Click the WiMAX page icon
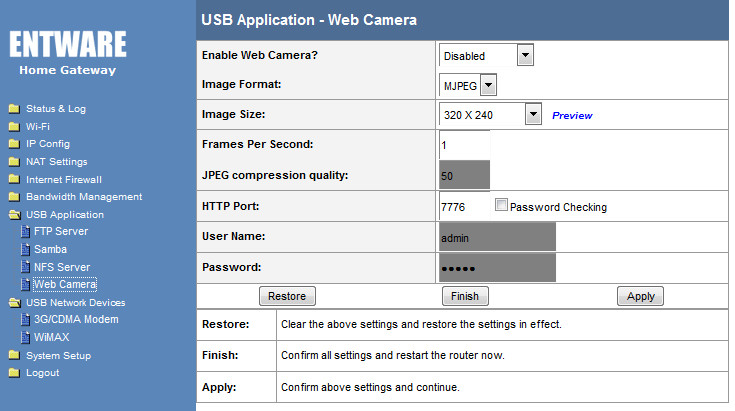Image resolution: width=735 pixels, height=411 pixels. [25, 337]
